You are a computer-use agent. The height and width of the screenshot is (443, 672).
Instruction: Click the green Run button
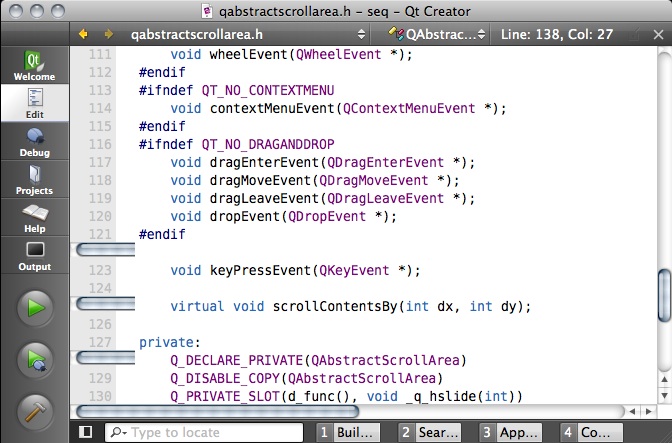tap(35, 308)
